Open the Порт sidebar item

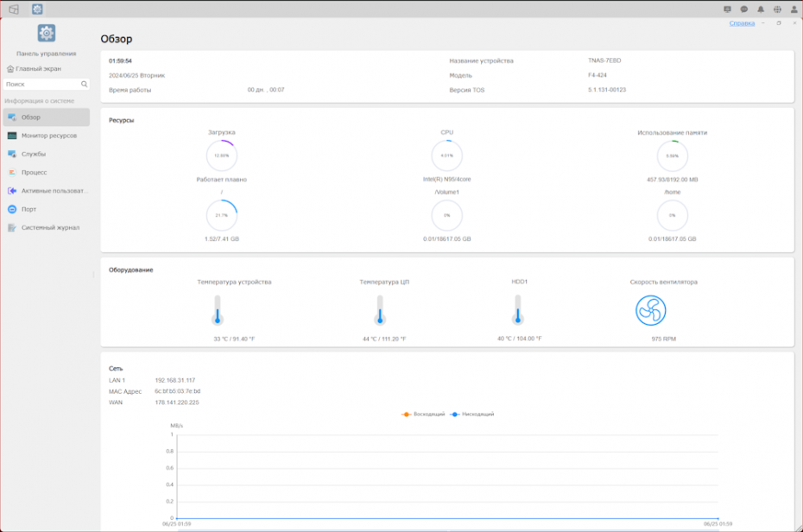[28, 209]
